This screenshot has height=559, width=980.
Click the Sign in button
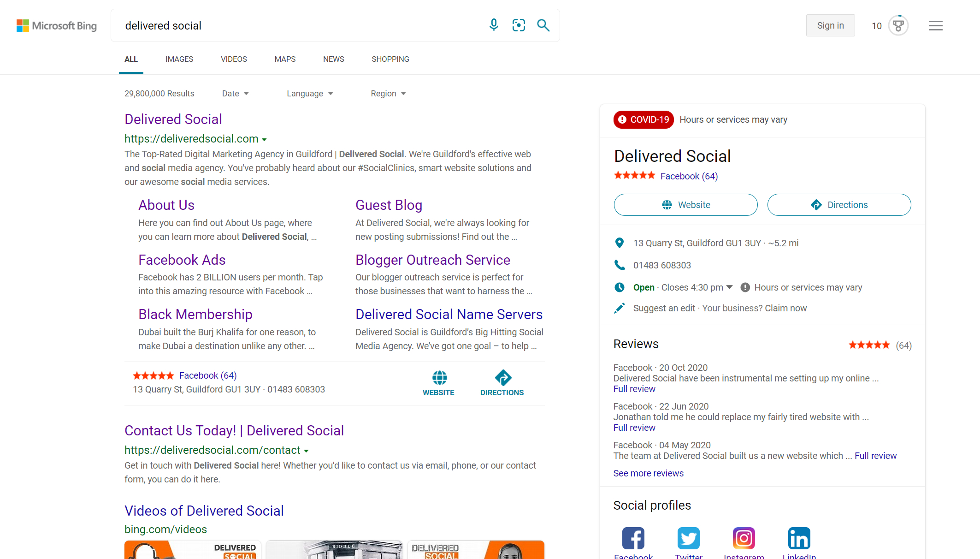pyautogui.click(x=830, y=25)
